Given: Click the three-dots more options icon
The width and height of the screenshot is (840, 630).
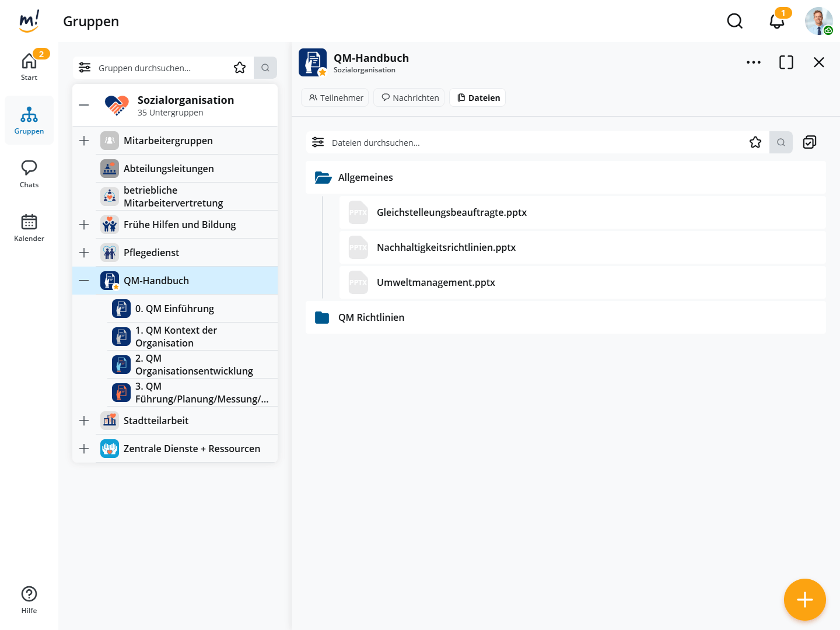Looking at the screenshot, I should point(753,62).
